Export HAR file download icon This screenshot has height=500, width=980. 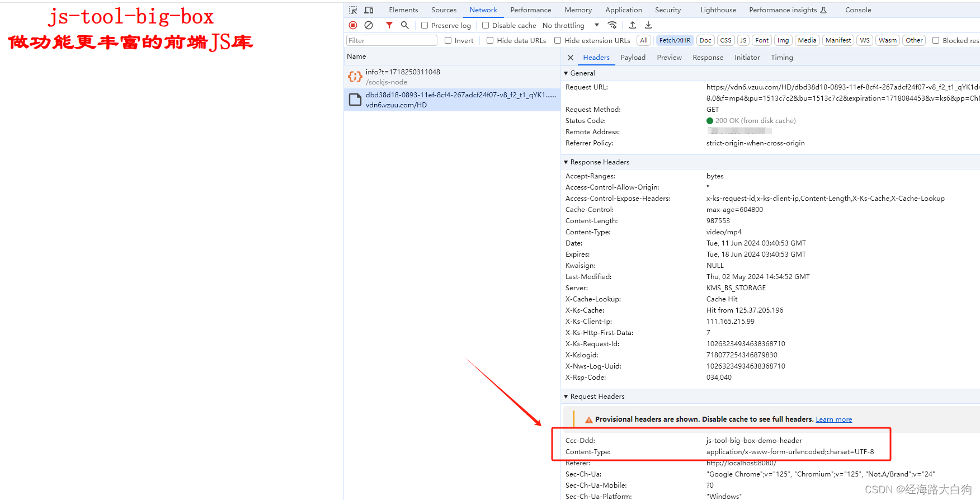point(648,25)
